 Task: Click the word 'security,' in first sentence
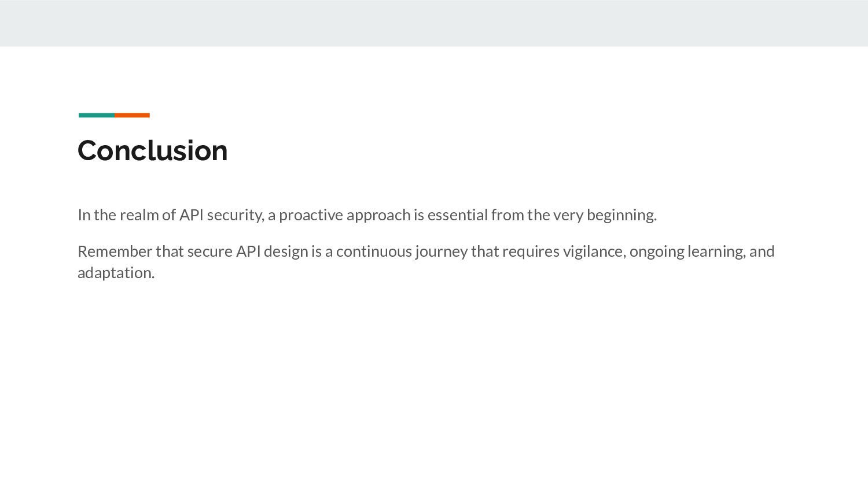tap(236, 216)
